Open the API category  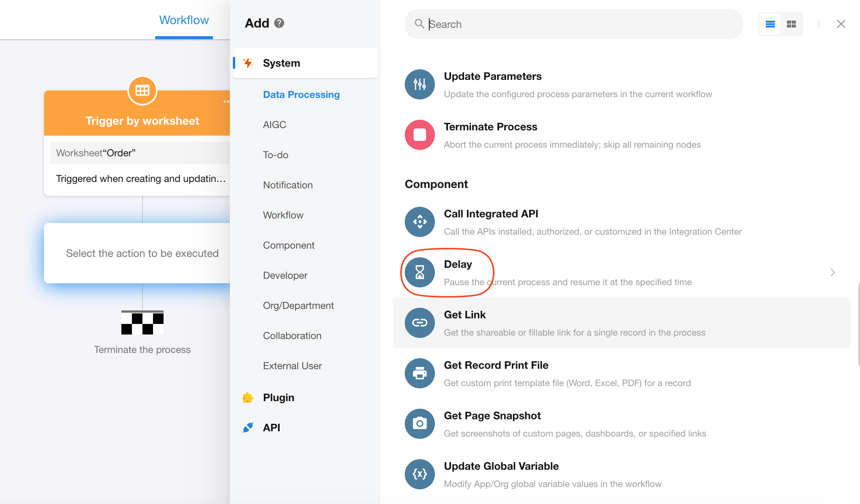pos(271,428)
